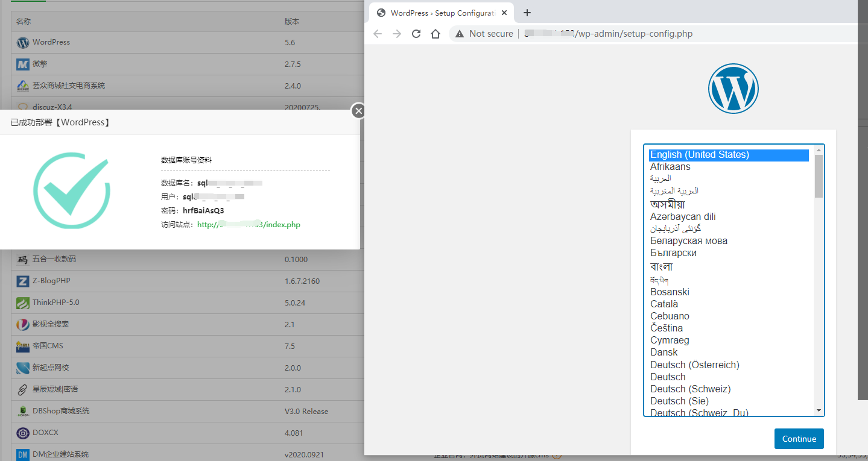This screenshot has height=461, width=868.
Task: Click language list scroll down arrow
Action: [819, 410]
